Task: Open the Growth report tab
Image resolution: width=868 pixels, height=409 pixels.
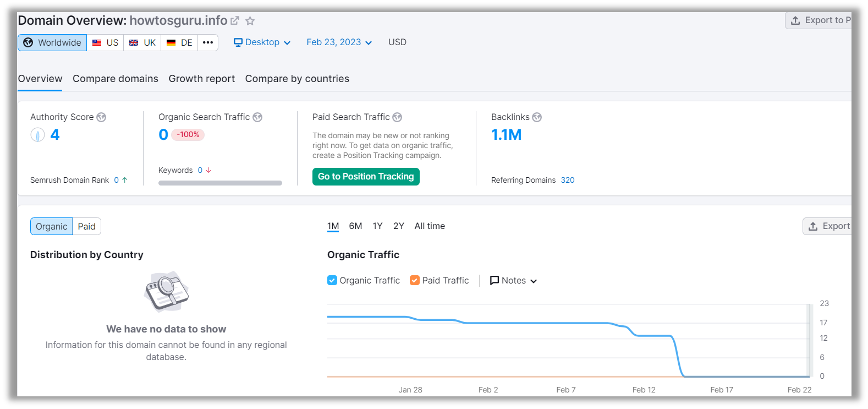Action: 201,79
